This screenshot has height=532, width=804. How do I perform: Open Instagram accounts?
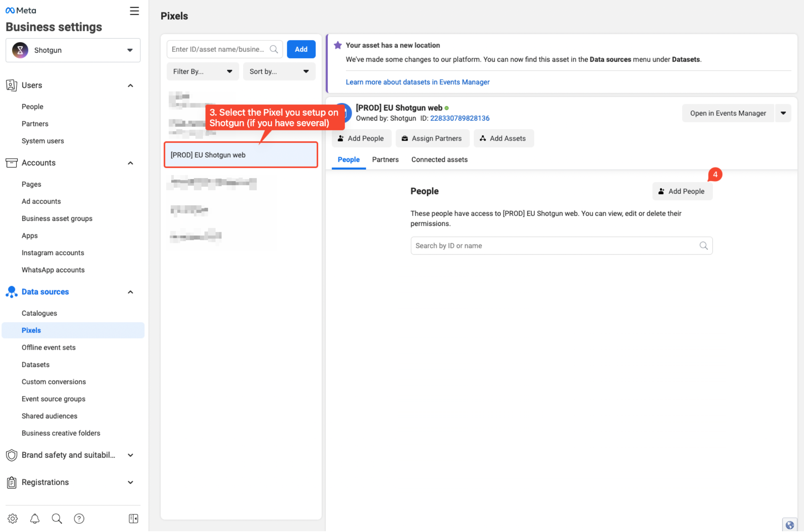(x=53, y=253)
